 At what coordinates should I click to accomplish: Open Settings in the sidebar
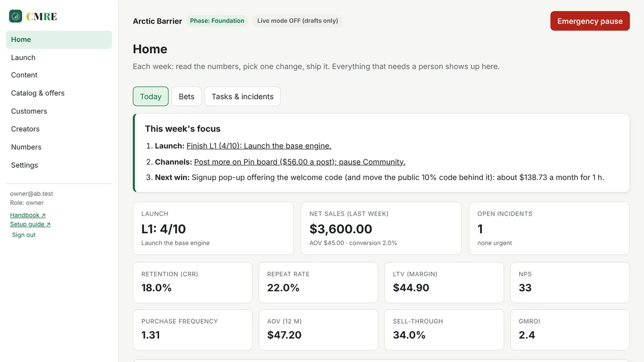click(x=59, y=165)
